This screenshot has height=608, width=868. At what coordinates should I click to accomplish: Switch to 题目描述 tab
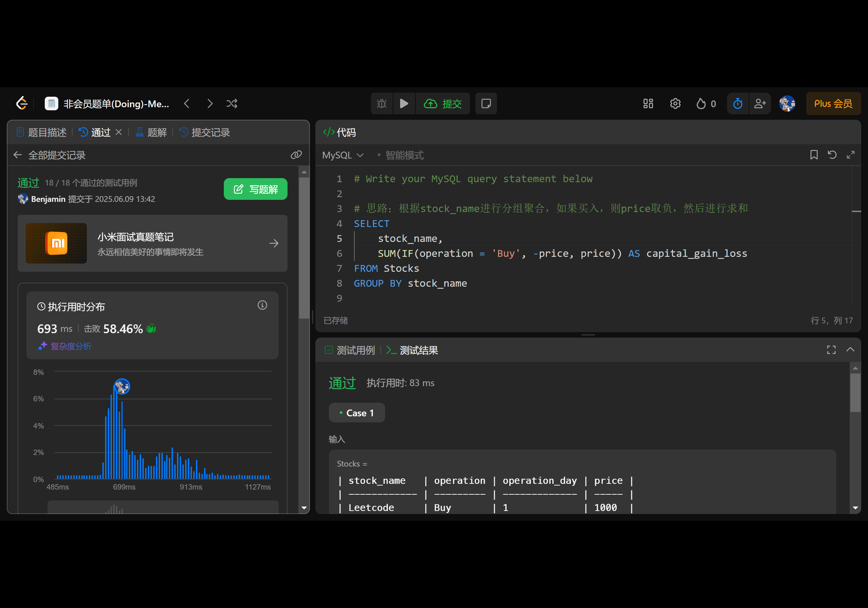pyautogui.click(x=42, y=132)
